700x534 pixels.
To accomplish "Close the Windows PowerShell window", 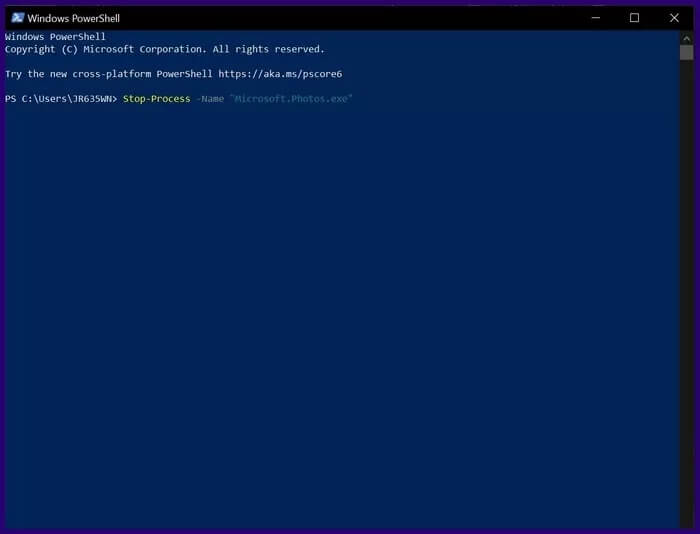I will point(674,18).
